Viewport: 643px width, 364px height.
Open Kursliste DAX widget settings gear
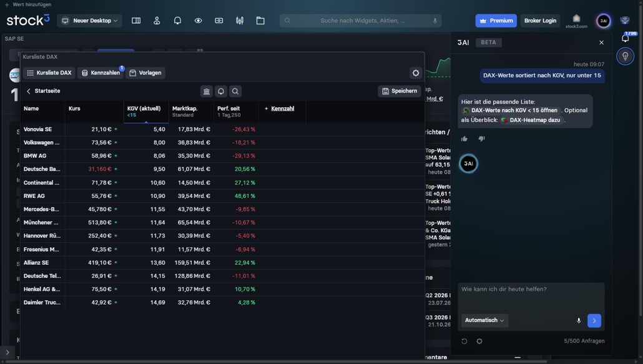click(x=416, y=73)
